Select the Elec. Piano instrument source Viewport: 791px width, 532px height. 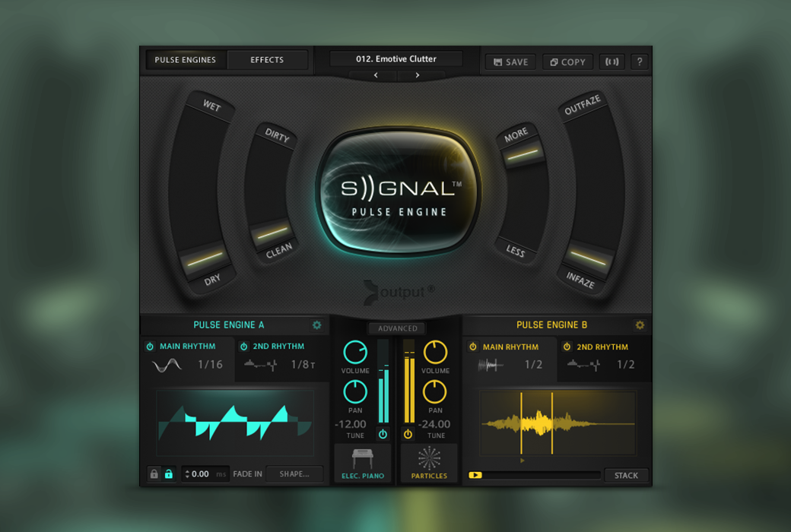[363, 464]
